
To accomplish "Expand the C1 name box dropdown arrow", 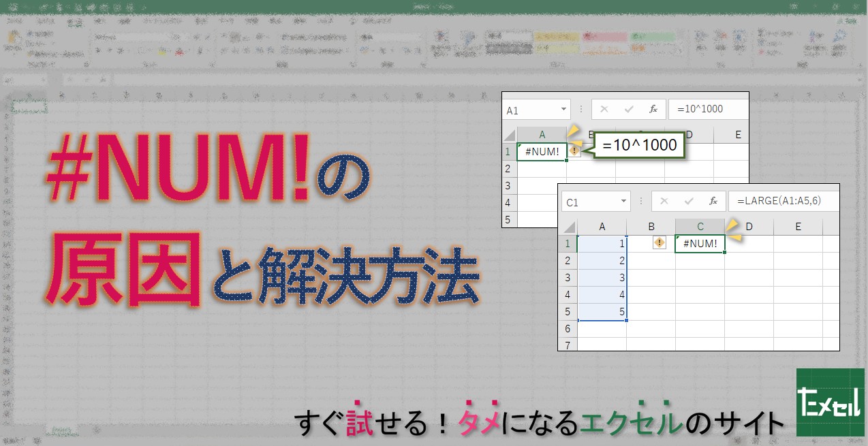I will (623, 202).
